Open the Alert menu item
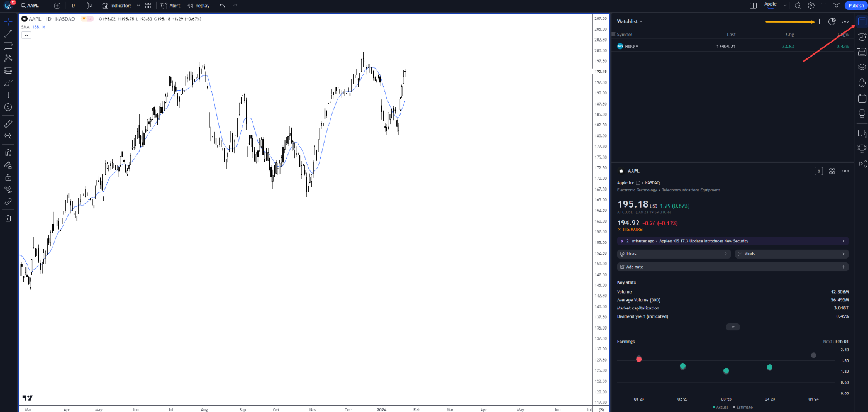 point(170,5)
